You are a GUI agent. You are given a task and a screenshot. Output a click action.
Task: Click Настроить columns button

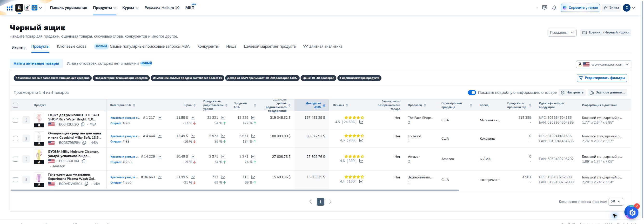572,93
